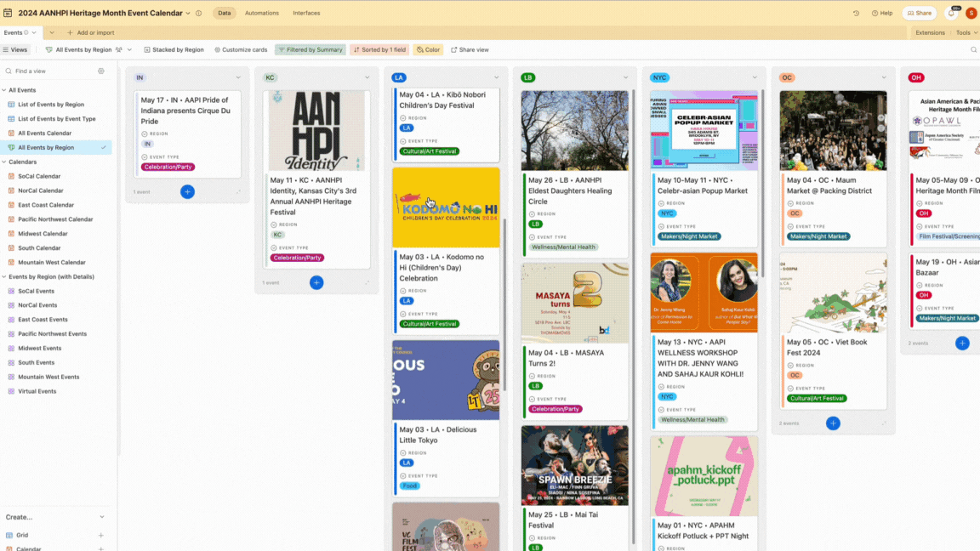Open Mountain West Calendar view
This screenshot has width=980, height=551.
(x=52, y=263)
